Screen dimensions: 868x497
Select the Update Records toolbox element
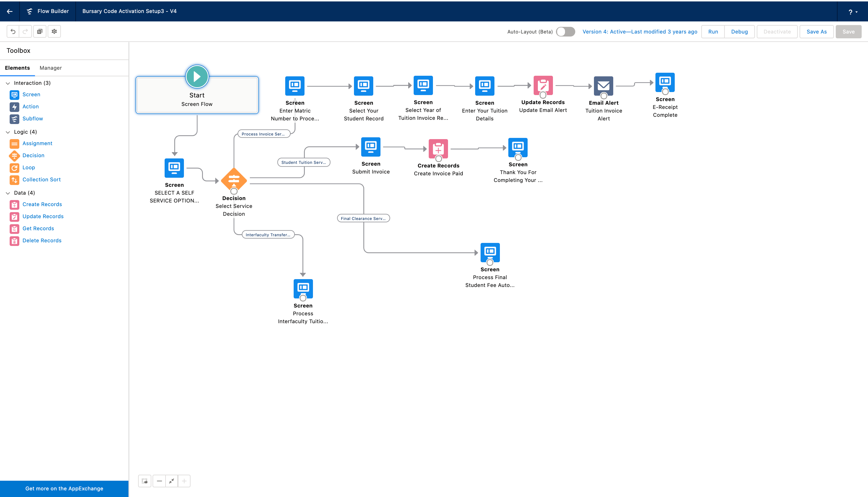pos(36,216)
